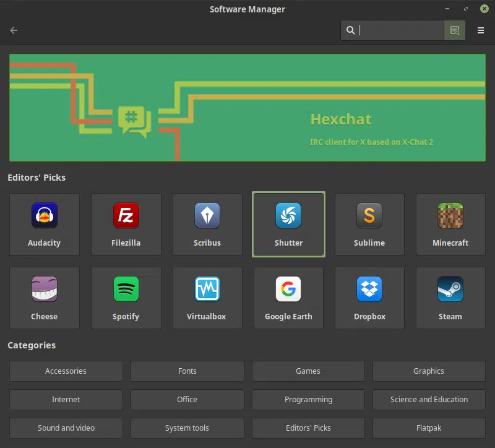The height and width of the screenshot is (448, 495).
Task: Open Spotify from Editors' Picks
Action: 126,298
